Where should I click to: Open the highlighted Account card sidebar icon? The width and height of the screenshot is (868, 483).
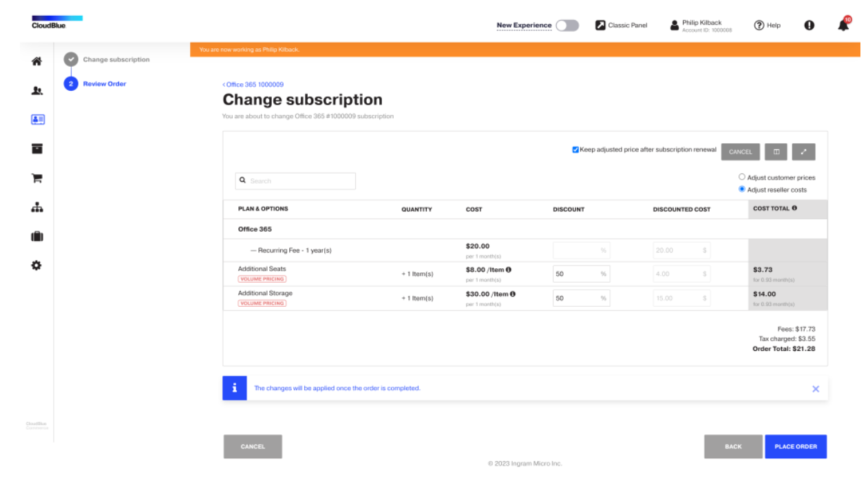[36, 119]
